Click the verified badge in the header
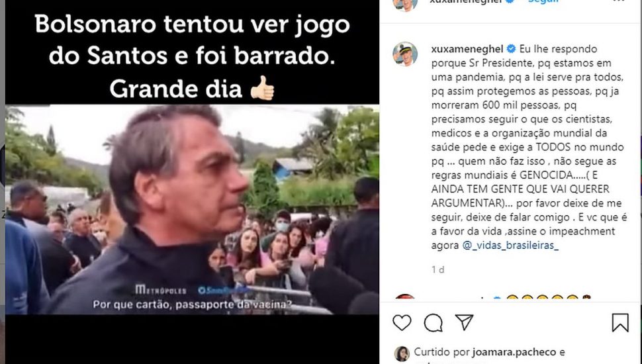 pos(510,1)
